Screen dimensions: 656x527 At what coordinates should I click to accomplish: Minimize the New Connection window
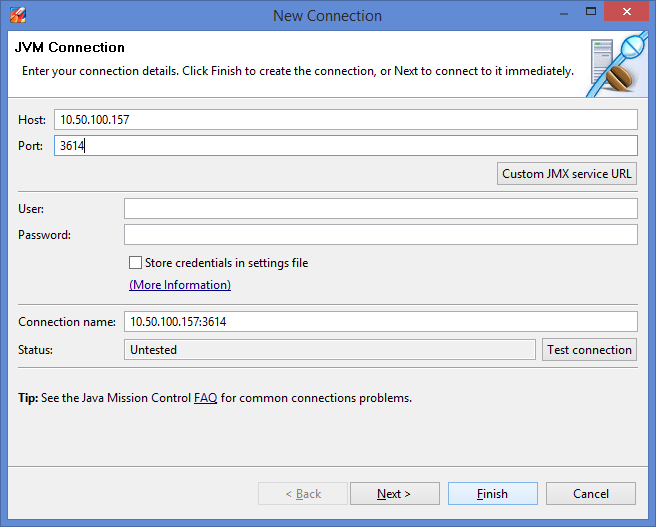click(564, 12)
